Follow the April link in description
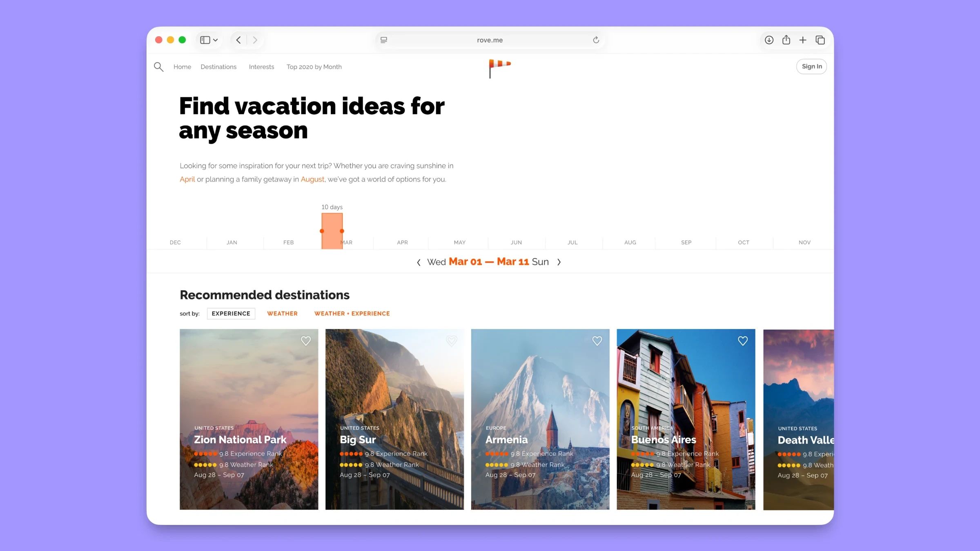 coord(187,179)
